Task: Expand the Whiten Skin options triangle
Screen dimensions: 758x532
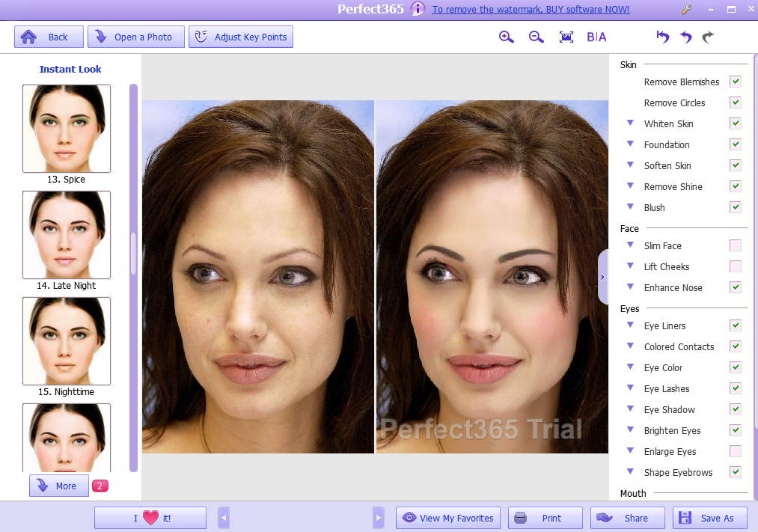Action: [630, 123]
